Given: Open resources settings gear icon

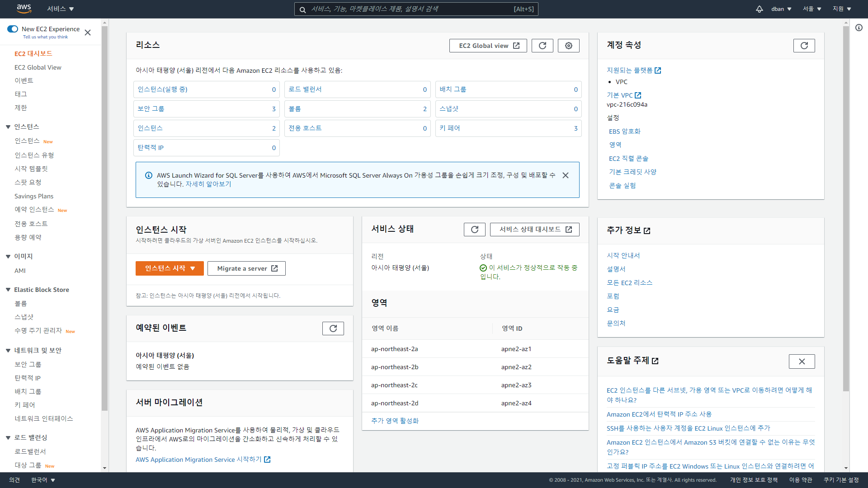Looking at the screenshot, I should (568, 46).
